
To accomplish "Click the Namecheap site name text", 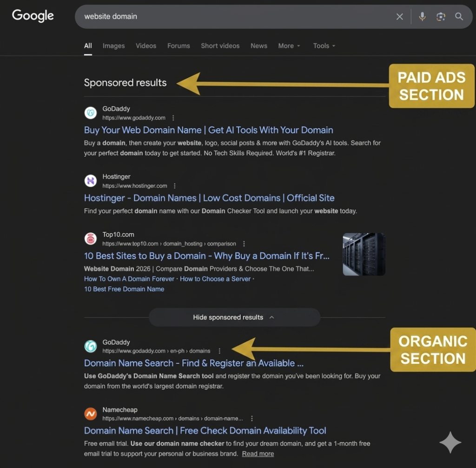I will (119, 410).
